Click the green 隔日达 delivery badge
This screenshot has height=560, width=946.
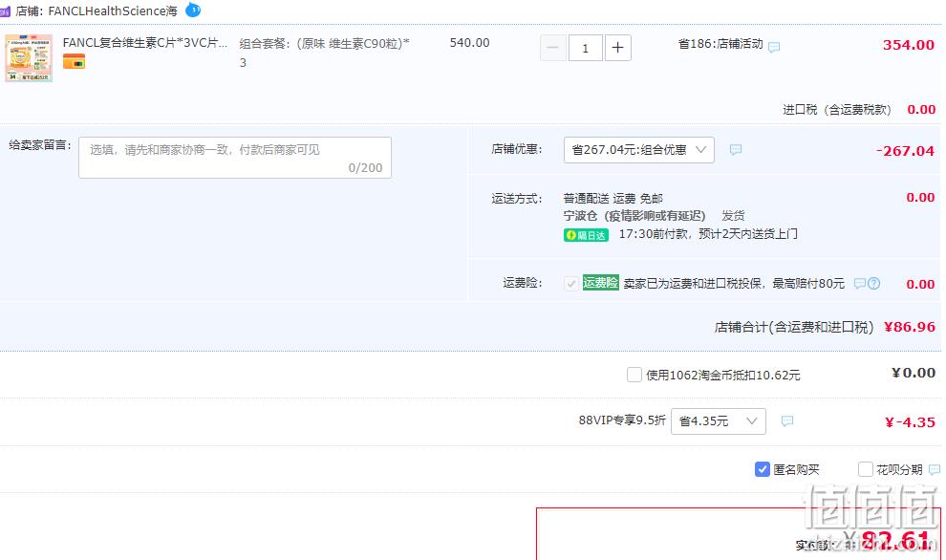tap(586, 235)
